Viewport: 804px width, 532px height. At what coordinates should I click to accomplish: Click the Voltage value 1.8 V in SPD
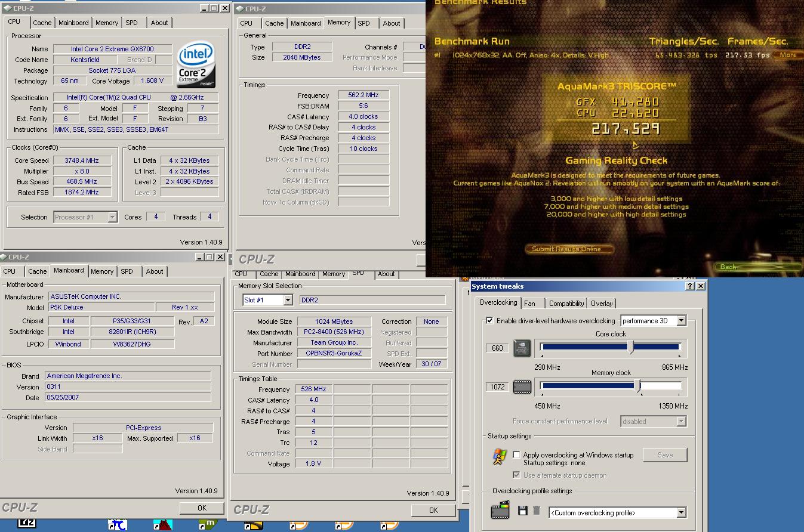313,464
